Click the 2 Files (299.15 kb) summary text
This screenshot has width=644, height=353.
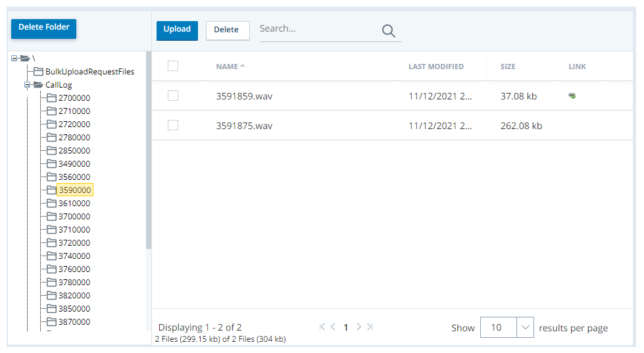[220, 339]
